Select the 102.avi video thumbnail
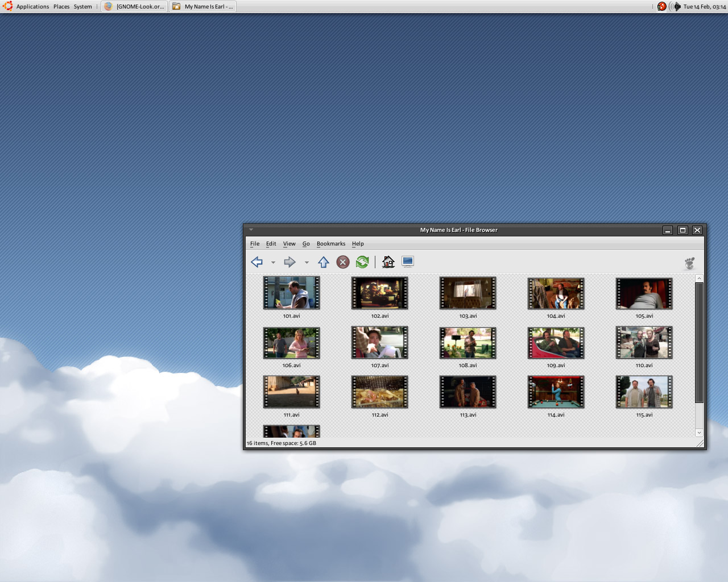 coord(380,293)
